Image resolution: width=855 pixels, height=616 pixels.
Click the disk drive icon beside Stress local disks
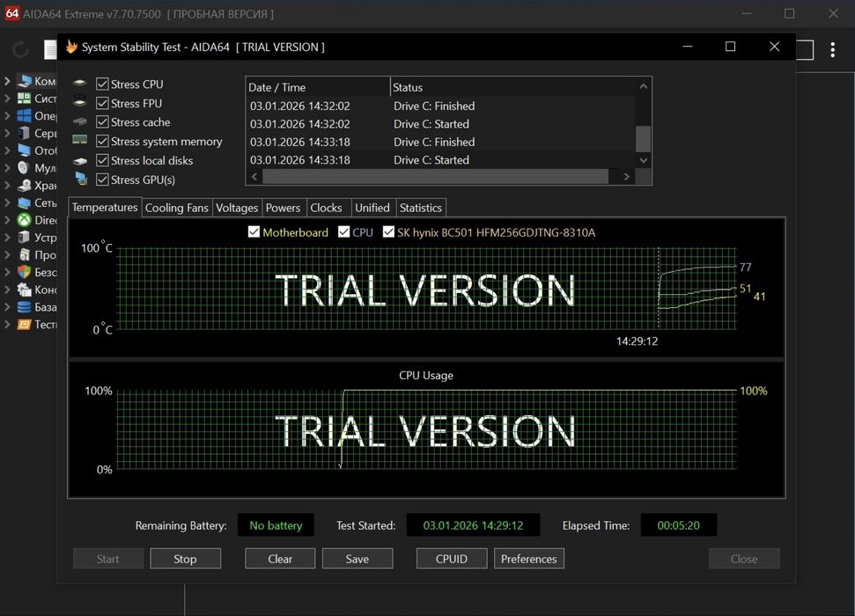click(x=80, y=161)
